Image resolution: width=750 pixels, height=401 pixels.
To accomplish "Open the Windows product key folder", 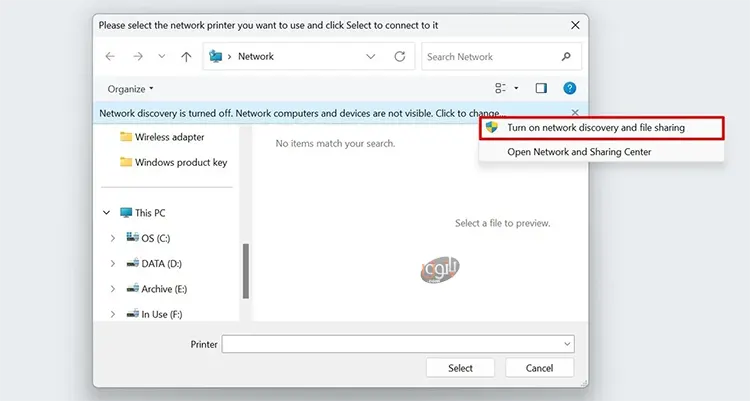I will [x=174, y=162].
